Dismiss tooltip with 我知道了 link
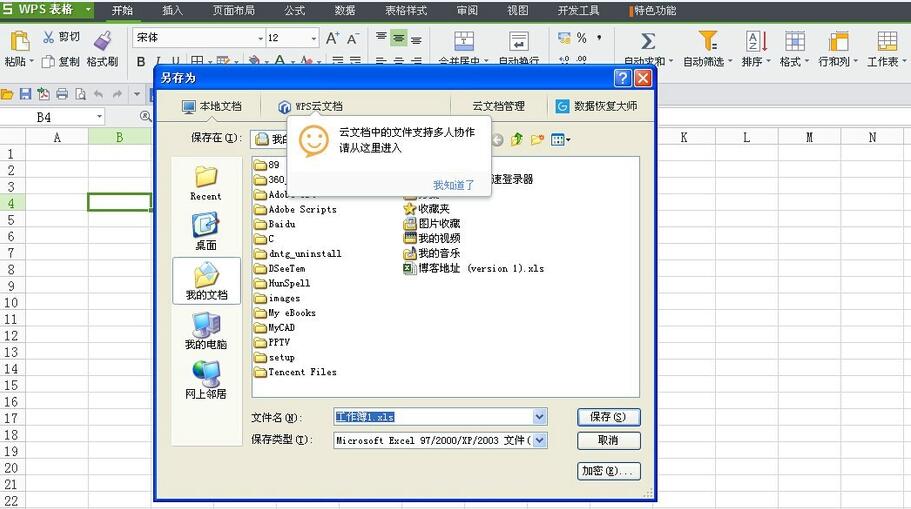Image resolution: width=911 pixels, height=509 pixels. (454, 185)
